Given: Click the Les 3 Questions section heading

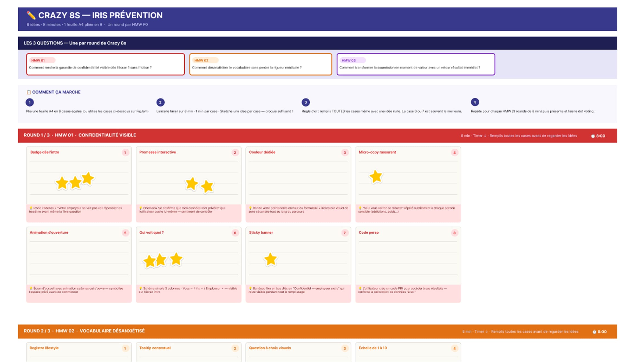Looking at the screenshot, I should pos(75,43).
